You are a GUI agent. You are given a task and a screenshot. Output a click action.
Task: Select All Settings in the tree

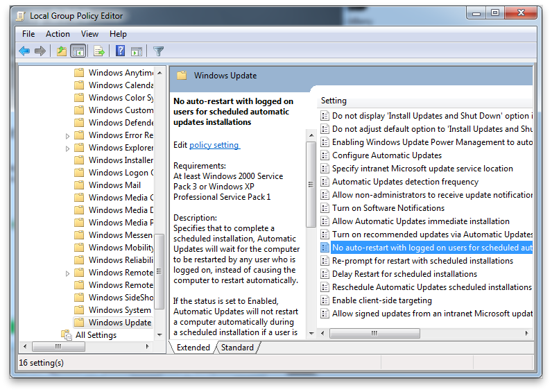click(96, 334)
